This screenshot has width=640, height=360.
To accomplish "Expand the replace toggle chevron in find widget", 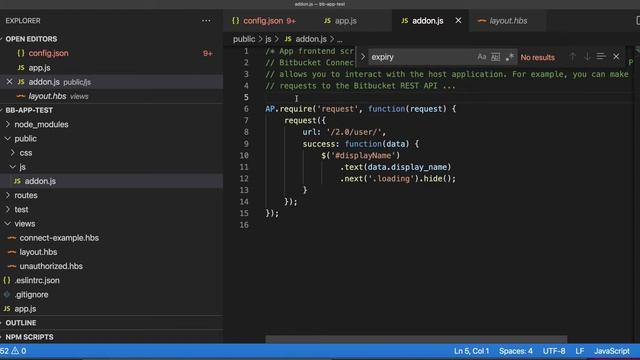I will [x=362, y=57].
